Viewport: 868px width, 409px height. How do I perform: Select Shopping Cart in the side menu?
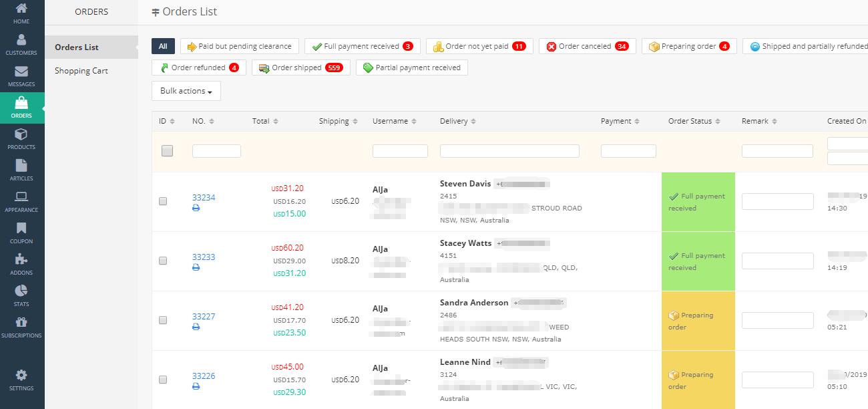click(81, 71)
